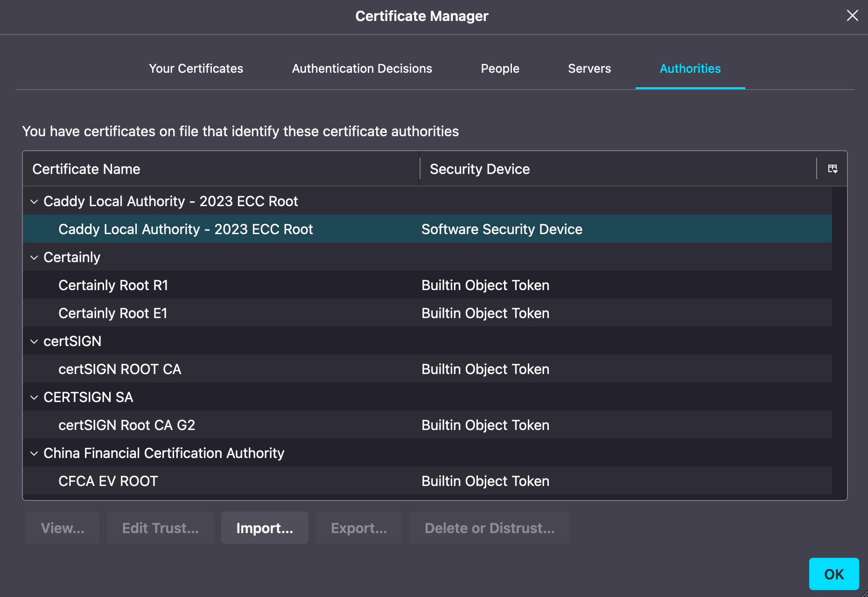Switch to Your Certificates tab
868x597 pixels.
coord(196,69)
